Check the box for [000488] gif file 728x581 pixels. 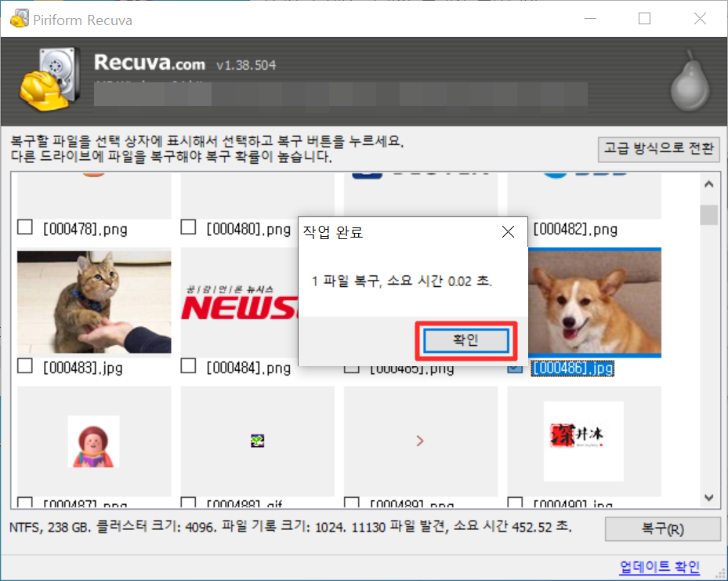[x=188, y=502]
